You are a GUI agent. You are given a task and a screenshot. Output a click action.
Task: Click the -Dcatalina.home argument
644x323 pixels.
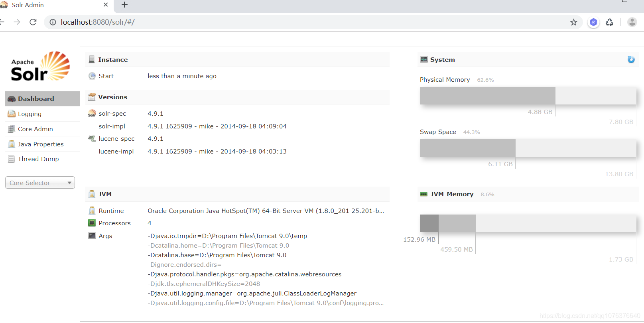(219, 245)
